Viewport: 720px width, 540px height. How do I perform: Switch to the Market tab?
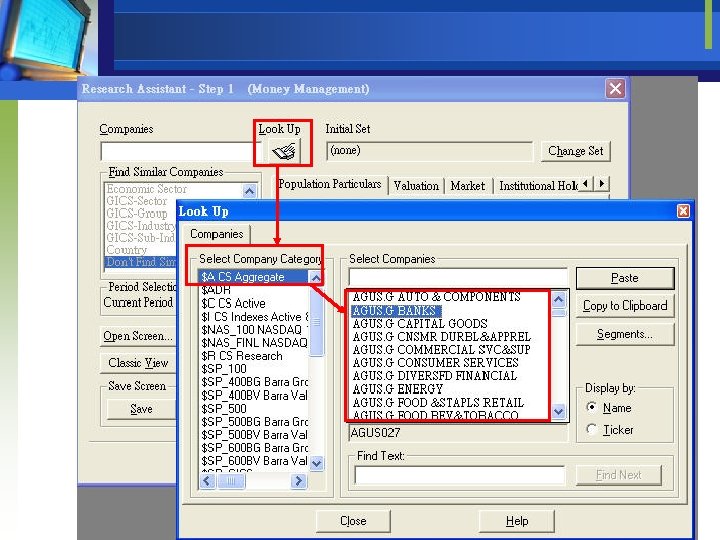click(467, 186)
